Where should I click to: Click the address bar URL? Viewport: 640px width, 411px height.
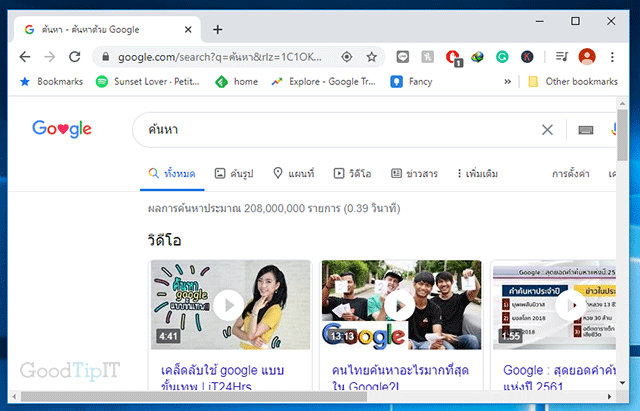point(220,57)
